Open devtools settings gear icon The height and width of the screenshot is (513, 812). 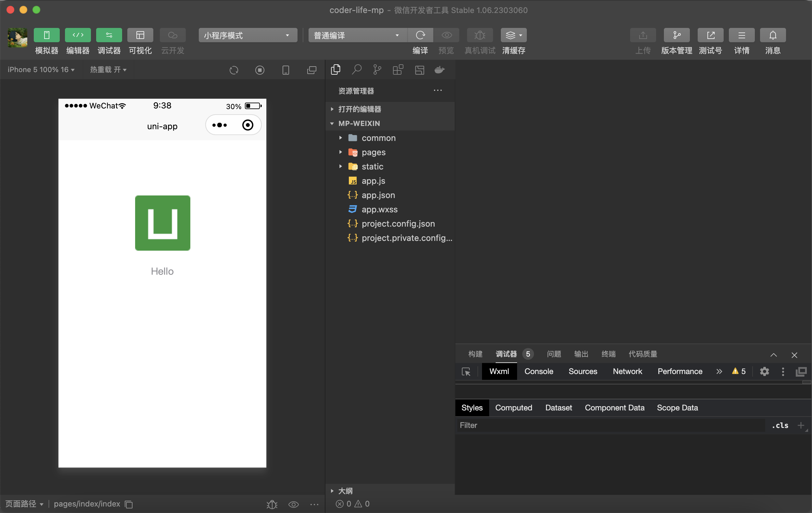click(764, 371)
